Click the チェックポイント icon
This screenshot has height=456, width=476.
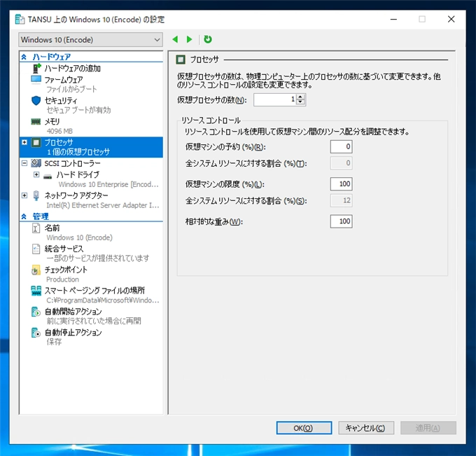point(36,270)
